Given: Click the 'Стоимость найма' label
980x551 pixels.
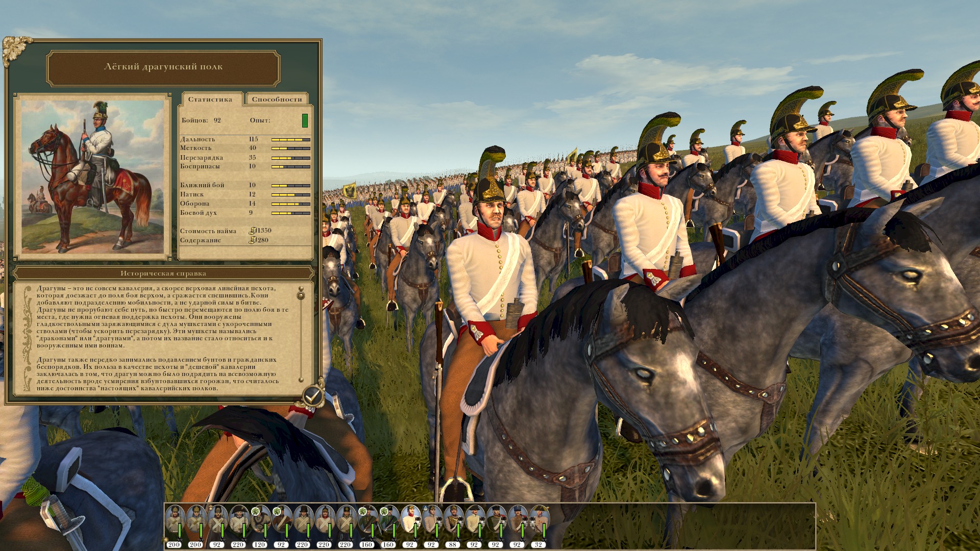Looking at the screenshot, I should [208, 231].
